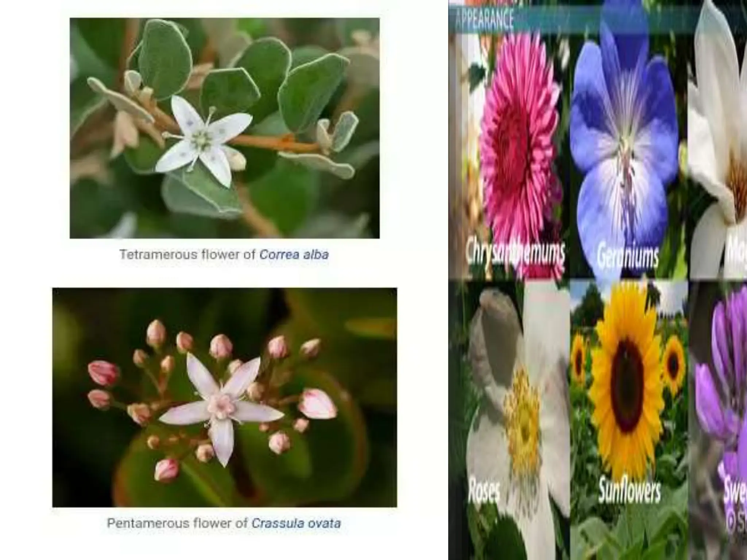Open the white Correa alba flower photo
747x560 pixels.
pyautogui.click(x=224, y=128)
